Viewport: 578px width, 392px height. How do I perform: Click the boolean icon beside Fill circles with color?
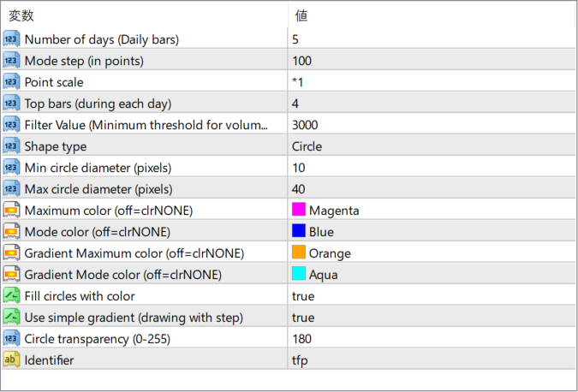12,296
